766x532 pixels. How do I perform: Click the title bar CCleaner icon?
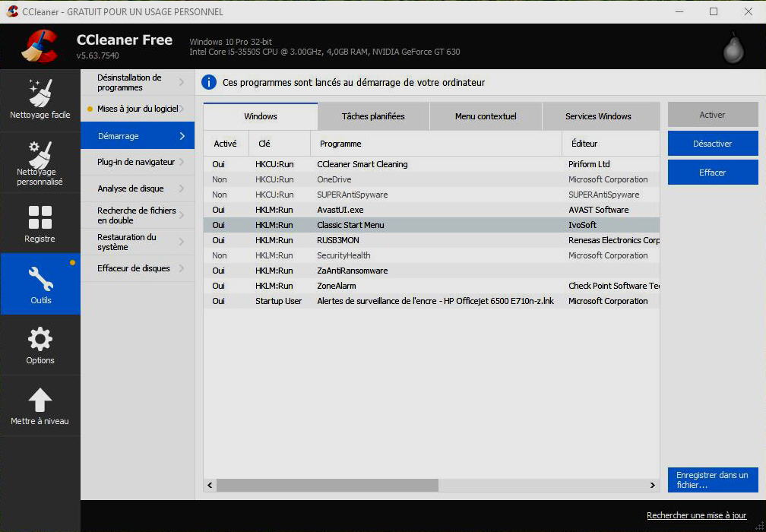(x=13, y=11)
